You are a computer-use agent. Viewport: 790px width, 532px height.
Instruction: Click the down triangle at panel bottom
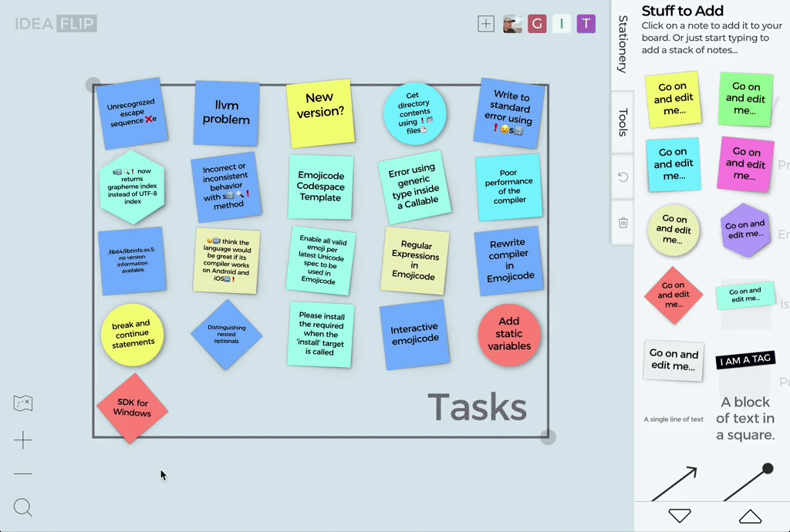(x=680, y=515)
